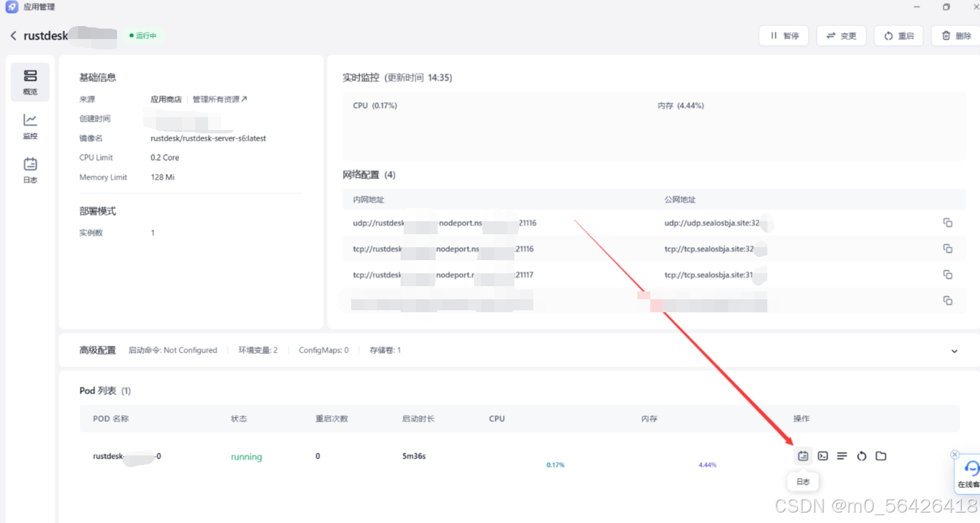Click the 暂停 pause button

pos(784,36)
